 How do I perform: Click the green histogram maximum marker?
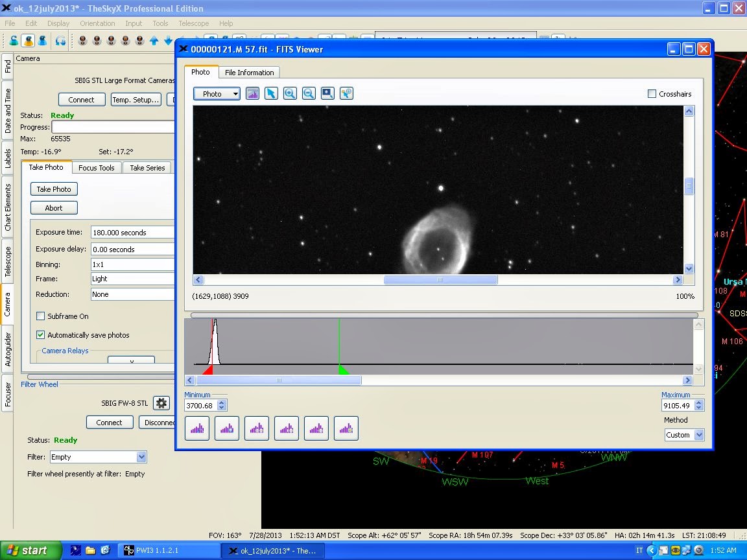click(343, 369)
